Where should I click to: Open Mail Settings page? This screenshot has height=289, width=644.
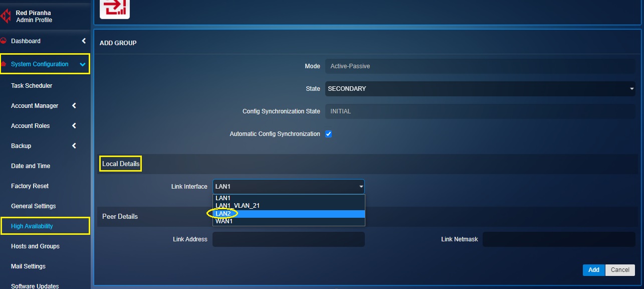tap(28, 266)
